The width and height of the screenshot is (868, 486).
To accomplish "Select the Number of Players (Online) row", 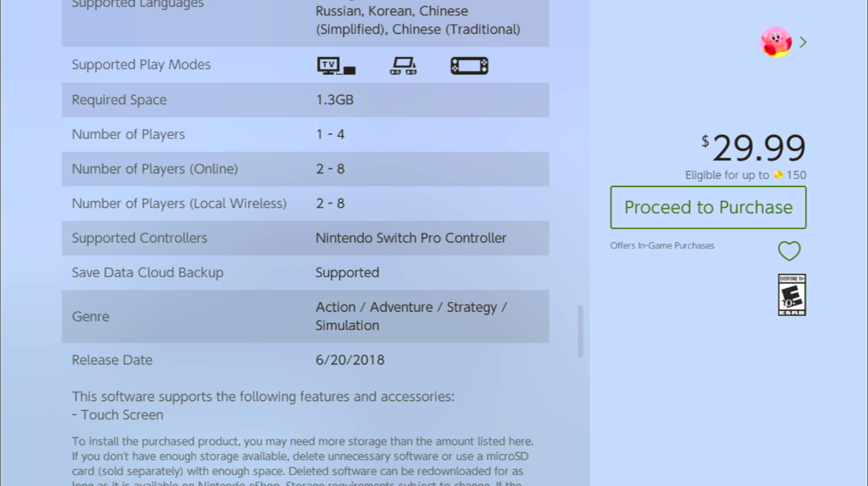I will (x=305, y=169).
